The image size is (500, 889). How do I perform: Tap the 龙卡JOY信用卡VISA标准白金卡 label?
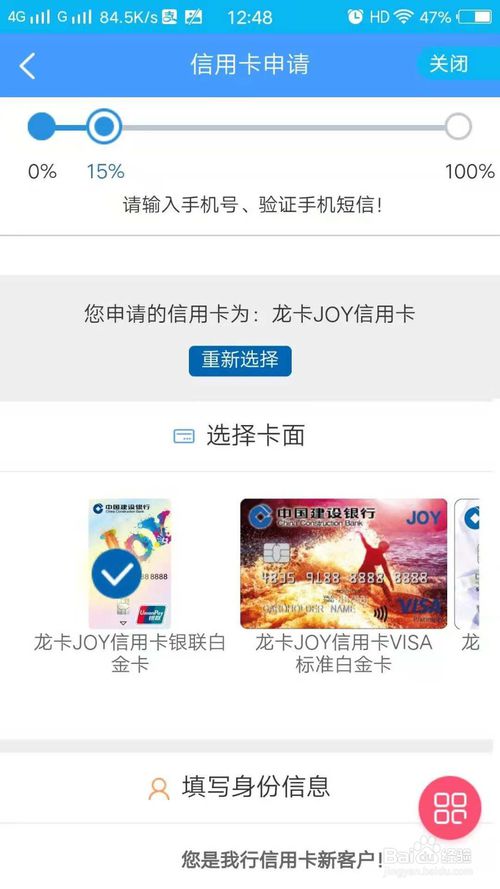click(x=344, y=653)
